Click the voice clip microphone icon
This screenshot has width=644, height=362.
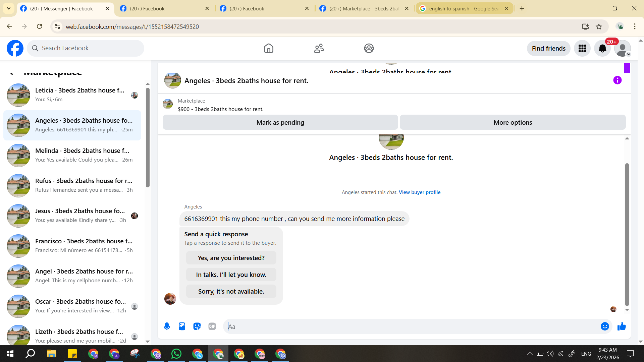[x=167, y=326]
